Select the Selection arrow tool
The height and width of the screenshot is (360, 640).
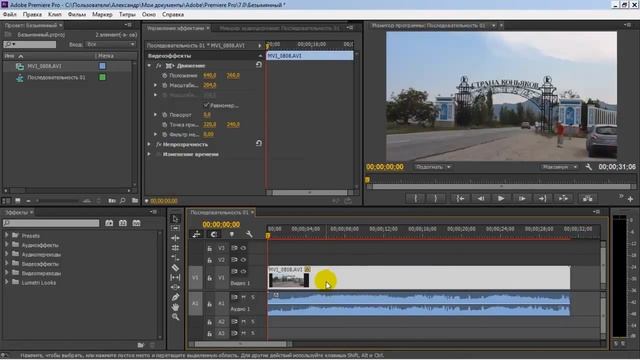(x=176, y=219)
